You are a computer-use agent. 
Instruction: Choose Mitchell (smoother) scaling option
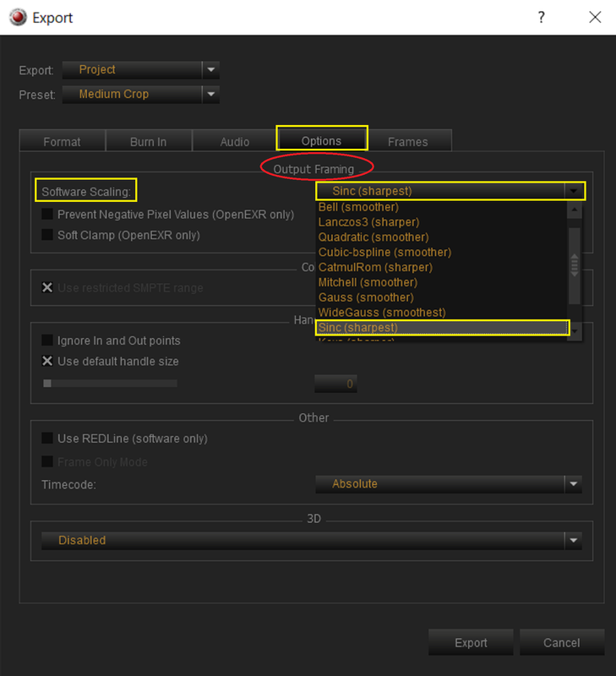(441, 283)
